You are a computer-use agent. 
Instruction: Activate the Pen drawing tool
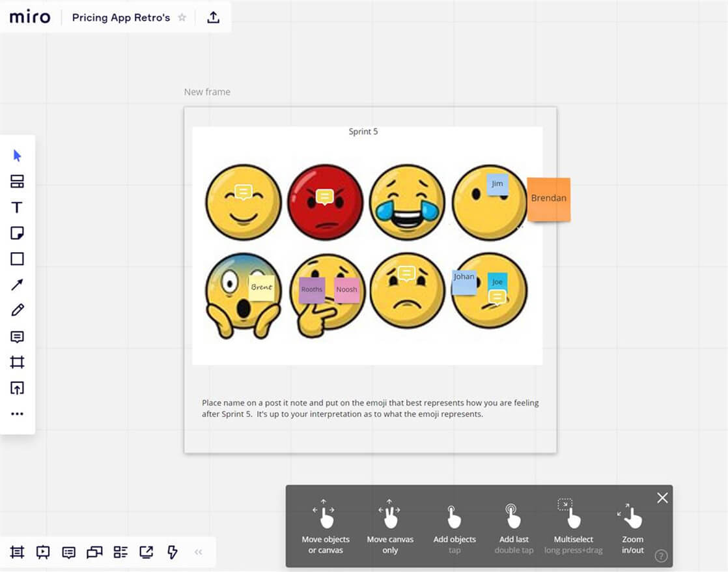17,311
